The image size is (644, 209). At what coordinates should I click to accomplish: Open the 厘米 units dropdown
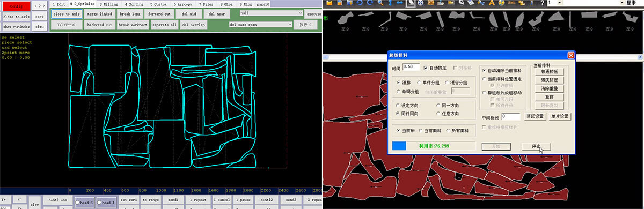point(623,3)
